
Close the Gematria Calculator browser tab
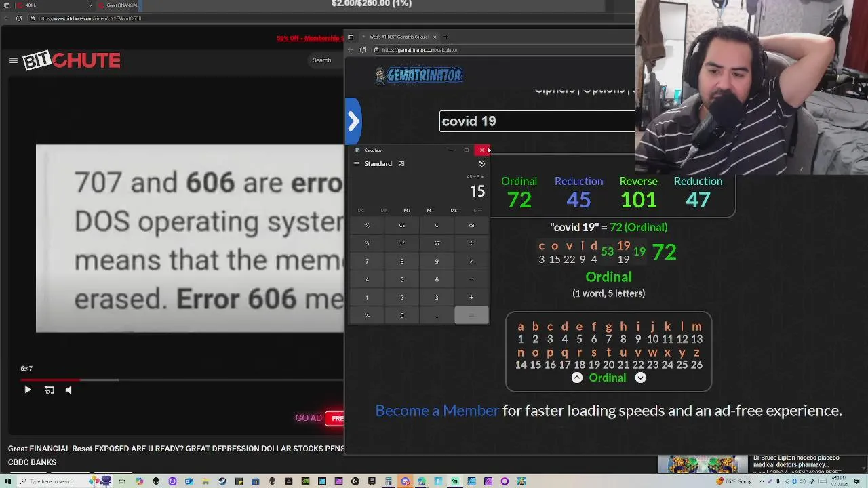pyautogui.click(x=435, y=37)
